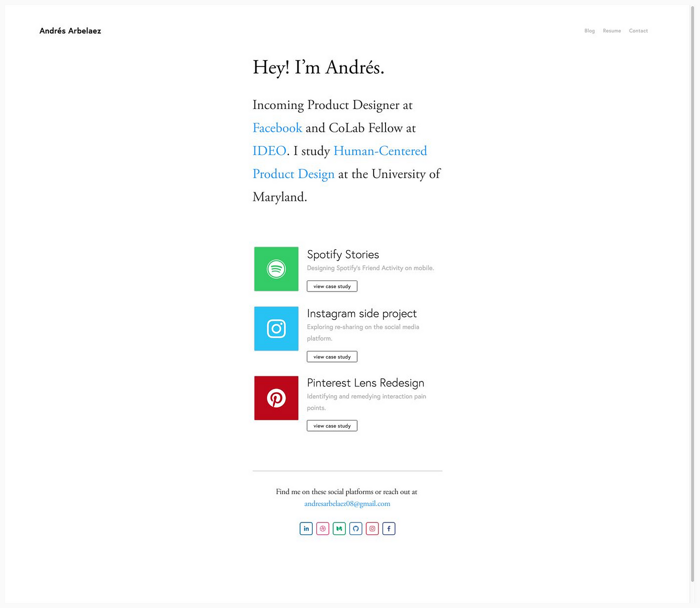Open the Dribbble social icon
Screen dimensions: 700x608
tap(323, 528)
